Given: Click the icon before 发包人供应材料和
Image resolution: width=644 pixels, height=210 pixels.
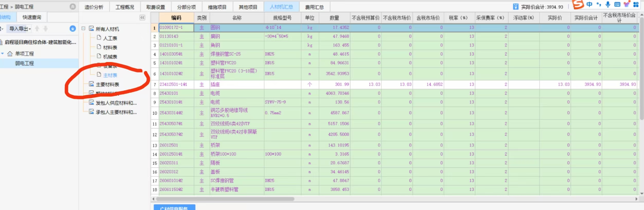Looking at the screenshot, I should (91, 103).
